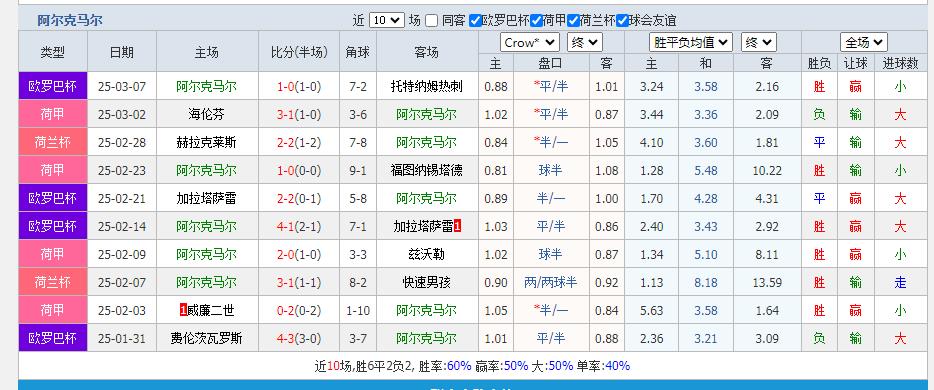
Task: Click handicap *半/一 for 赫拉克莱斯 row
Action: point(551,142)
